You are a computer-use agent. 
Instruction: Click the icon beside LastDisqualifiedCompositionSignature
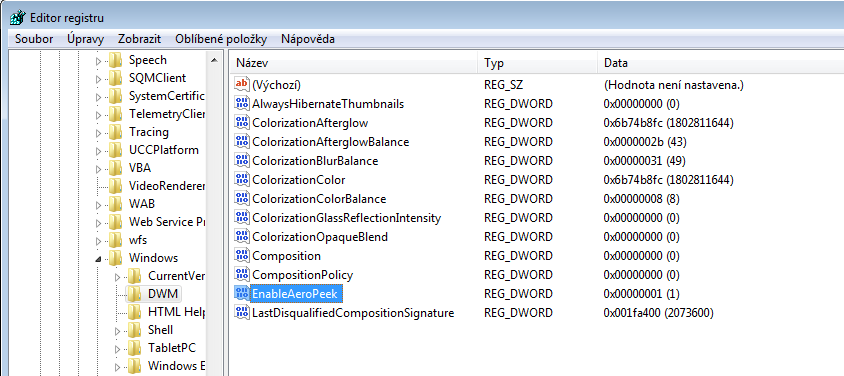click(x=242, y=313)
